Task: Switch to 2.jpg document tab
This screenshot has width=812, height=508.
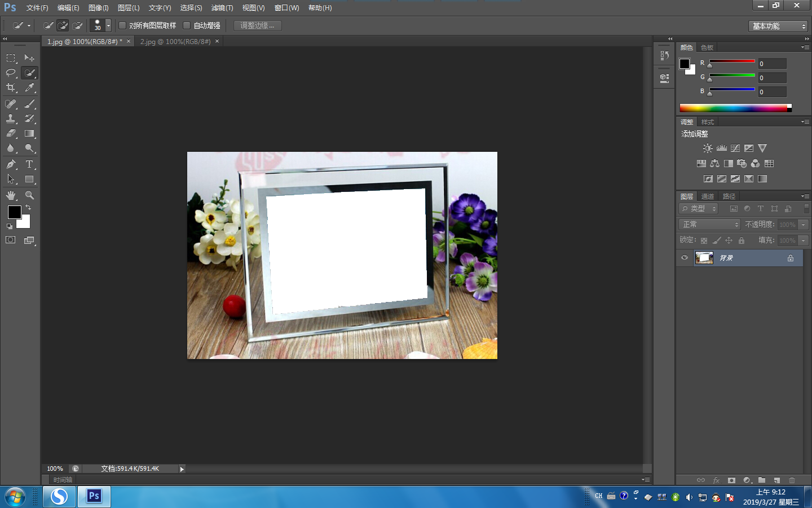Action: click(x=175, y=42)
